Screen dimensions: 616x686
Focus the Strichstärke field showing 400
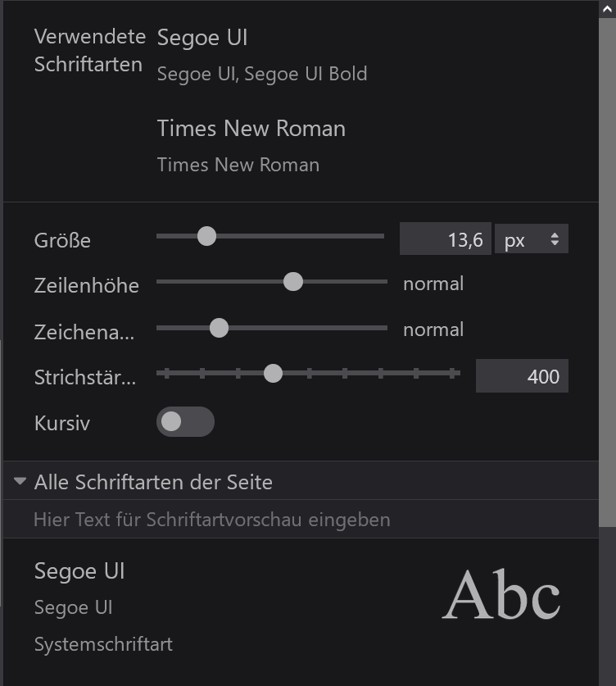522,376
